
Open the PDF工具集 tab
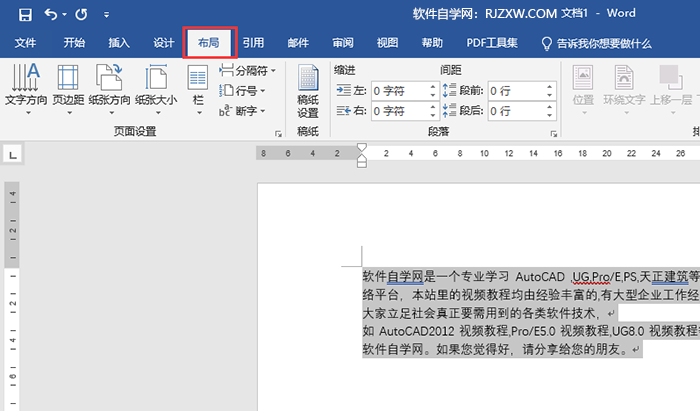coord(492,43)
